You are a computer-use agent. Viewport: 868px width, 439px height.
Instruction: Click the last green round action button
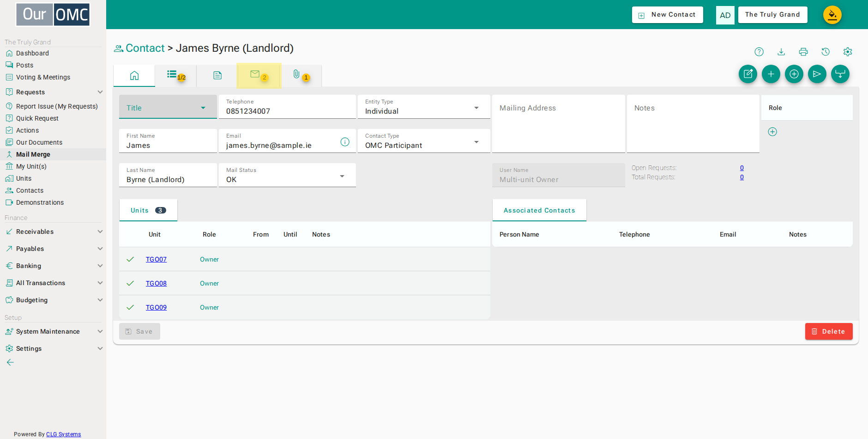840,74
